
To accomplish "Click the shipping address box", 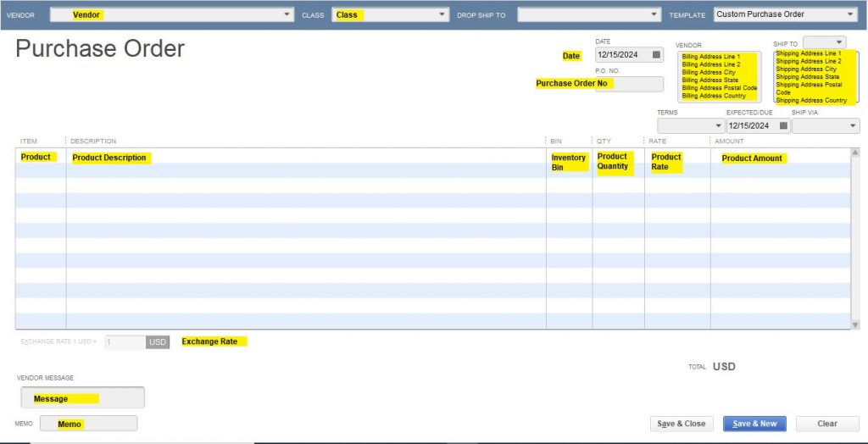I will tap(816, 77).
